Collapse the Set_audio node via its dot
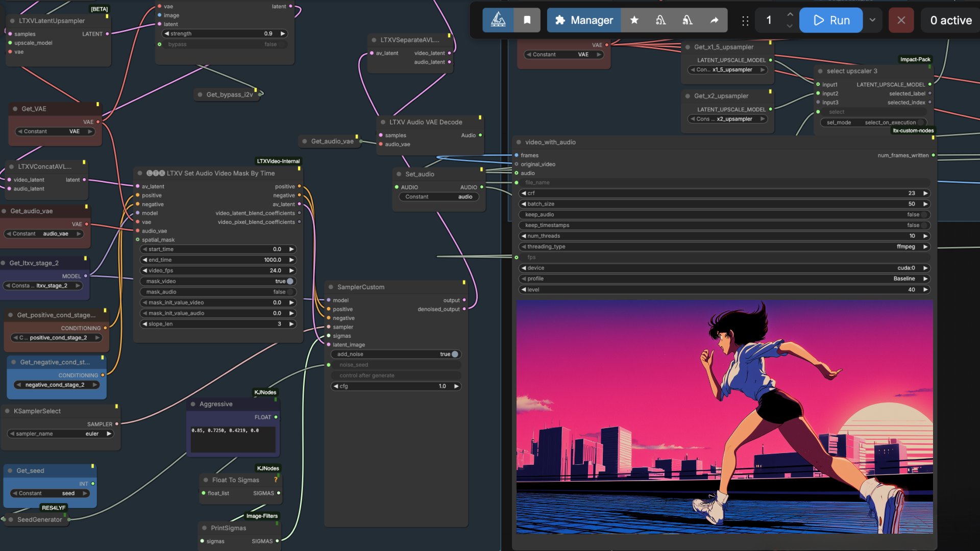Image resolution: width=980 pixels, height=551 pixels. pos(399,174)
